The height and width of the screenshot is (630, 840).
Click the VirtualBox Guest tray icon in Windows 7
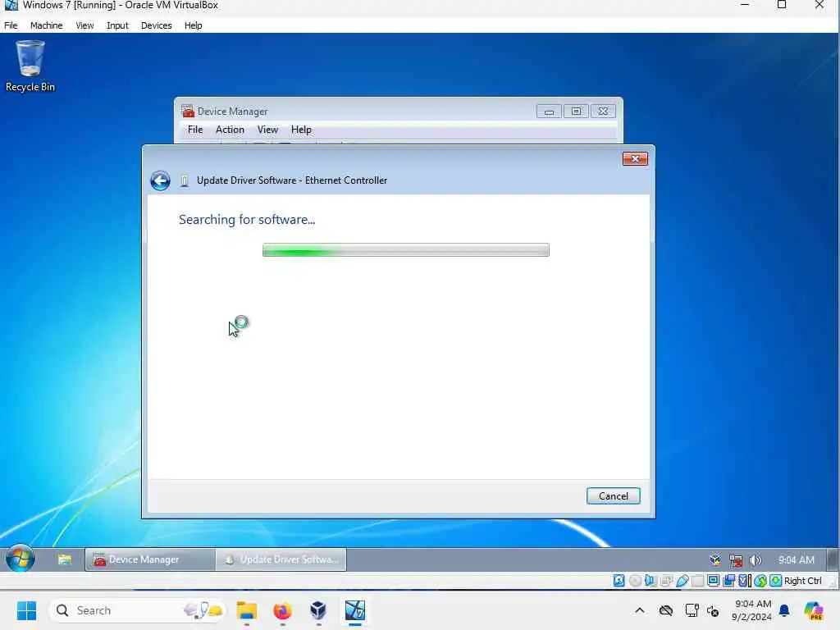point(715,560)
